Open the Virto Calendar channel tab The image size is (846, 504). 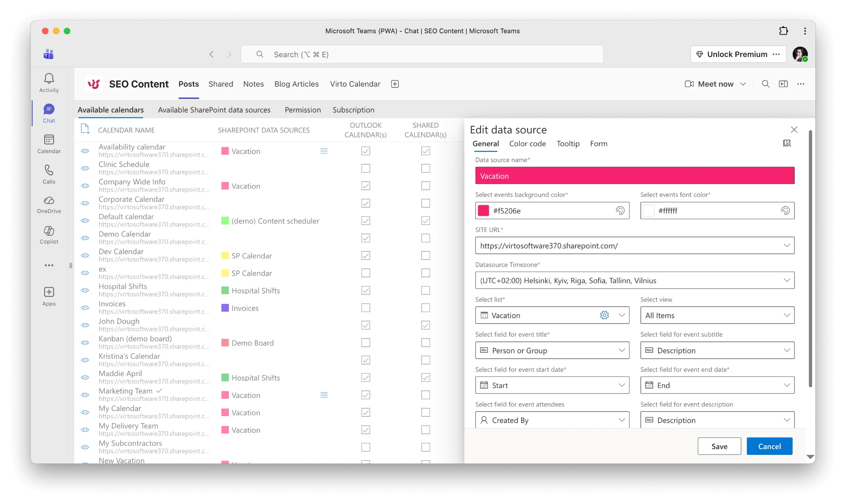(355, 84)
